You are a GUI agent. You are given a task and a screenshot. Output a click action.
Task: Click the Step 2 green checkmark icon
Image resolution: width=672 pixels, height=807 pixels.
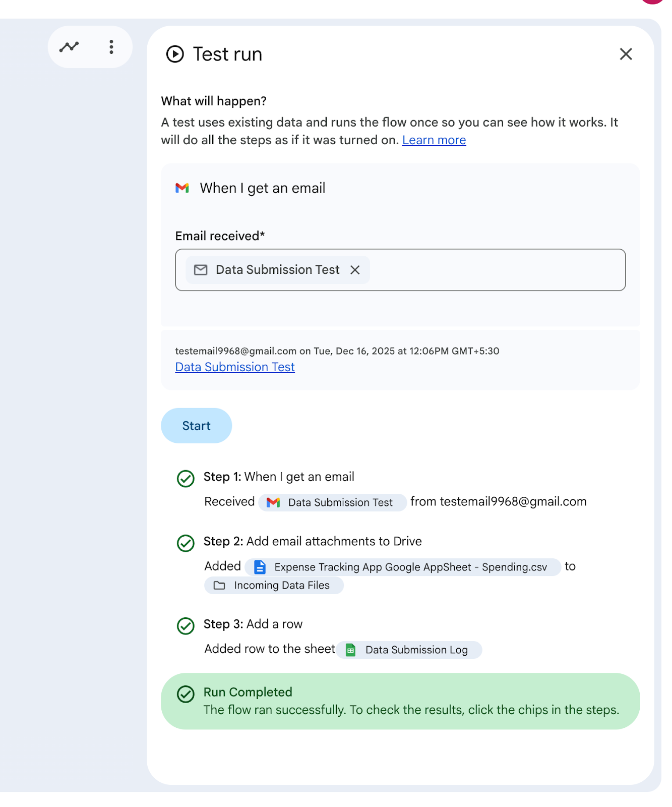click(186, 543)
